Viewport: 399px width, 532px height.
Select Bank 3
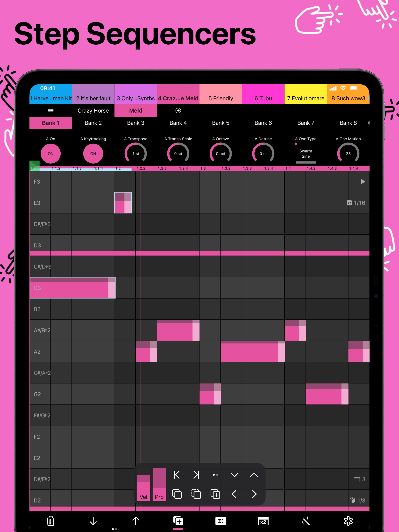coord(136,123)
